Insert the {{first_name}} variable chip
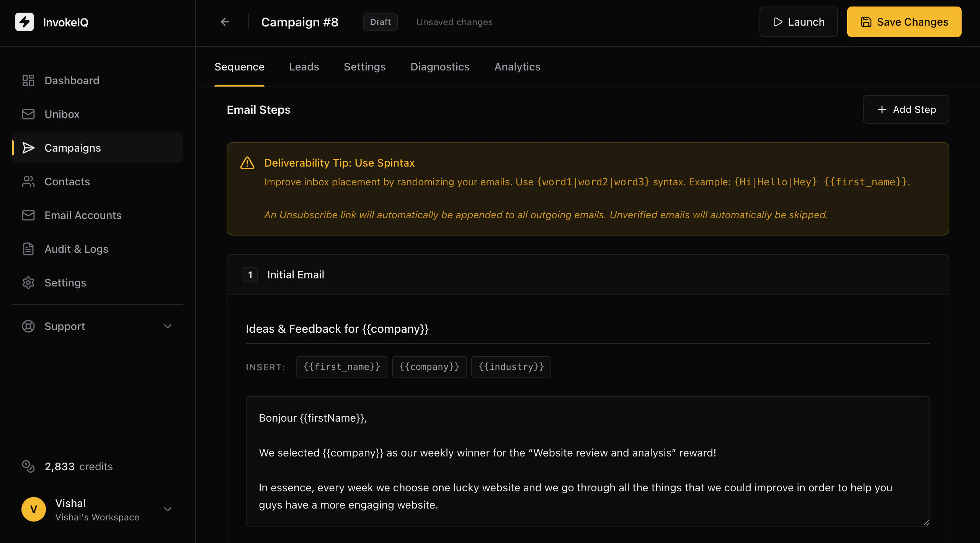Screen dimensions: 980x543 click(341, 367)
